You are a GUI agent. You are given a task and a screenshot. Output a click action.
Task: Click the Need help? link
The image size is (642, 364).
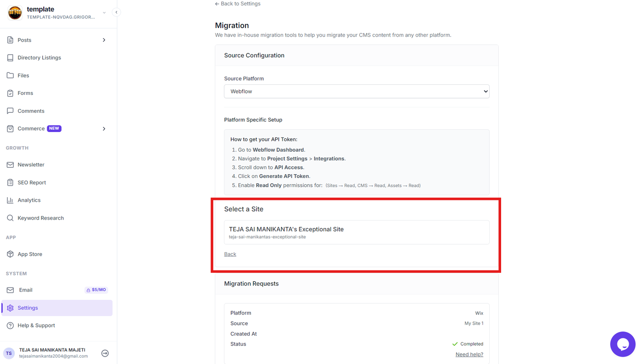click(x=469, y=354)
